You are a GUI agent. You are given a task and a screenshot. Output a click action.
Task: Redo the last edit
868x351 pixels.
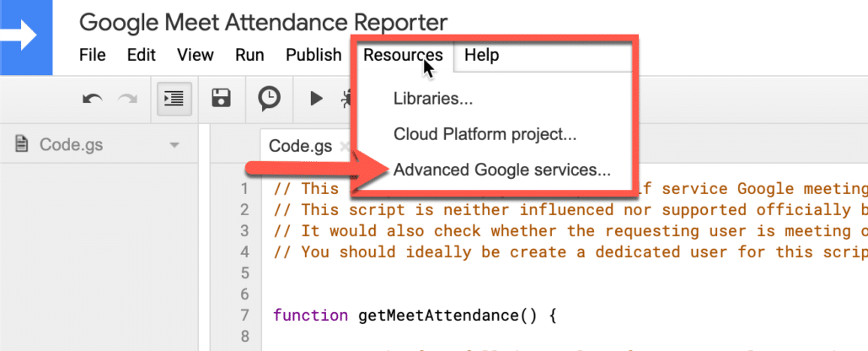point(127,100)
